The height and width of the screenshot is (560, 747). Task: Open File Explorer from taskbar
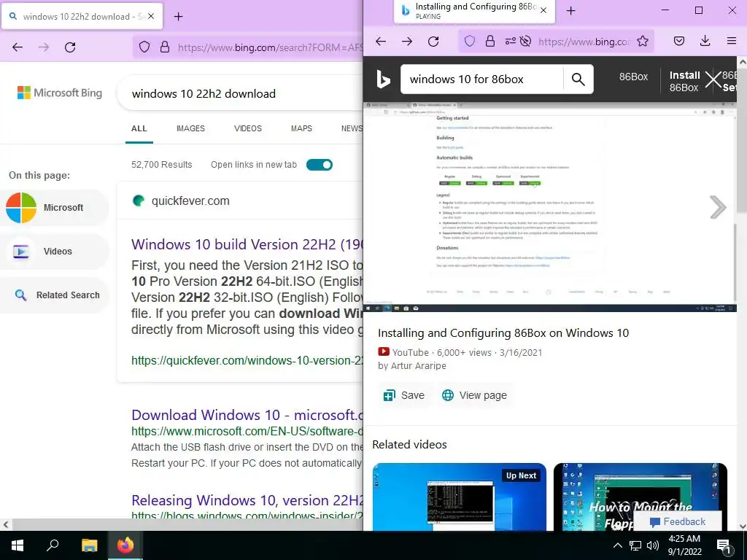tap(89, 545)
